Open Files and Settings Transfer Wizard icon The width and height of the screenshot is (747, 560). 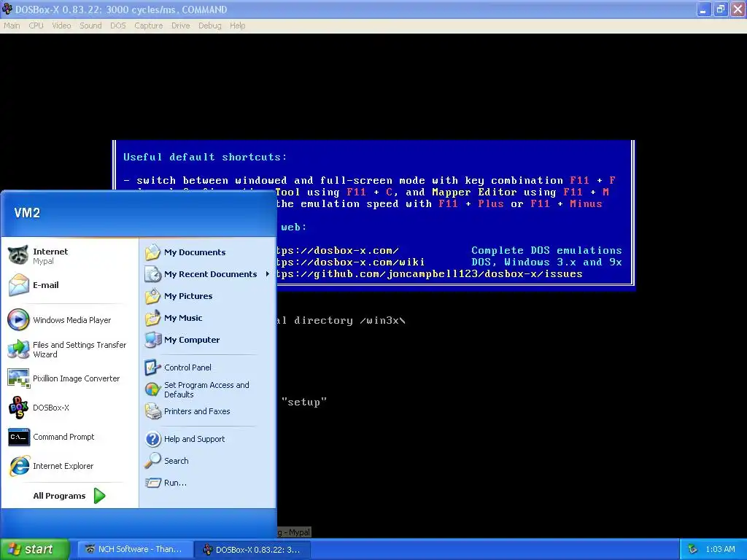click(18, 349)
